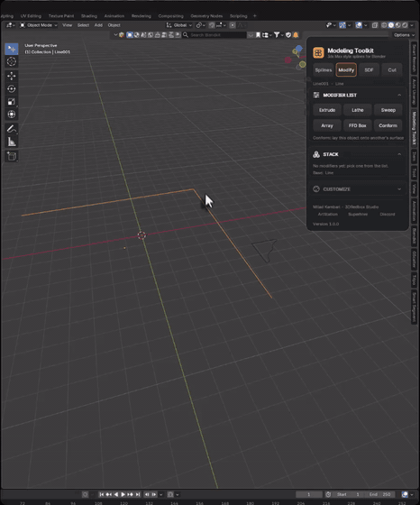Toggle proportional editing
Screen dimensions: 420x505
233,25
